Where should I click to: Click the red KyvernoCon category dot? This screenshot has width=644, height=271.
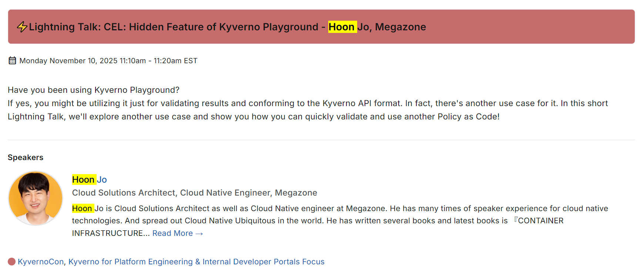(x=11, y=262)
